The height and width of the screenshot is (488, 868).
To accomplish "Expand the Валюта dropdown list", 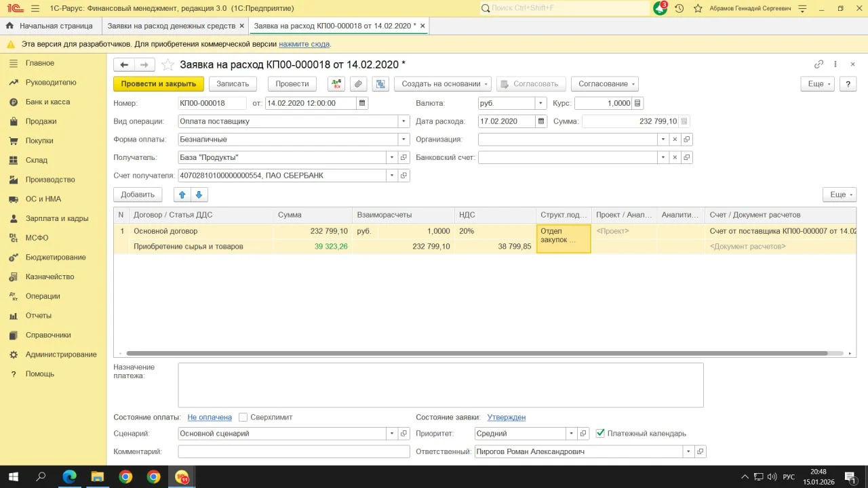I will tap(540, 104).
